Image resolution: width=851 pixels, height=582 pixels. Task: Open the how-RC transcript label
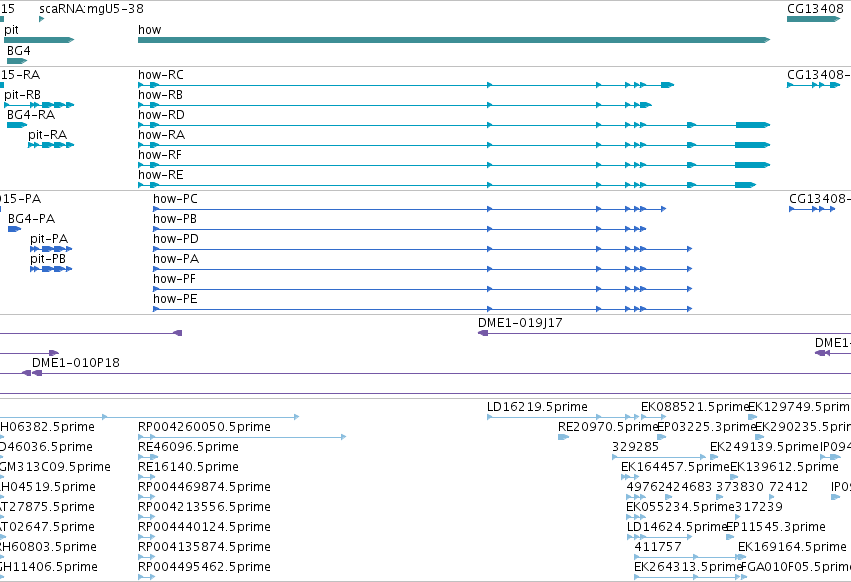point(161,74)
